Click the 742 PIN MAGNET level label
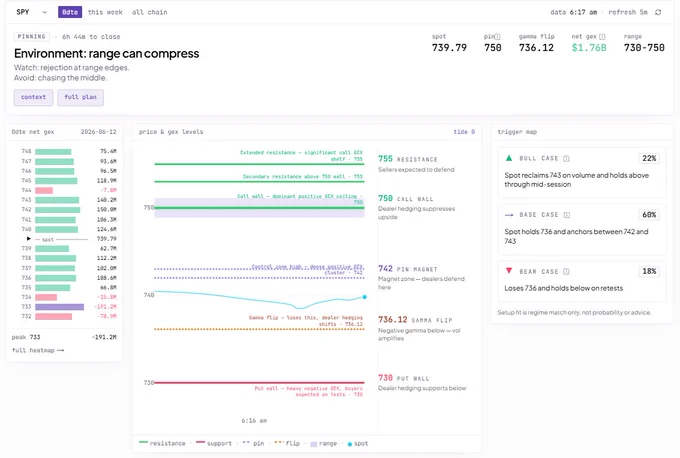This screenshot has width=680, height=458. 408,268
